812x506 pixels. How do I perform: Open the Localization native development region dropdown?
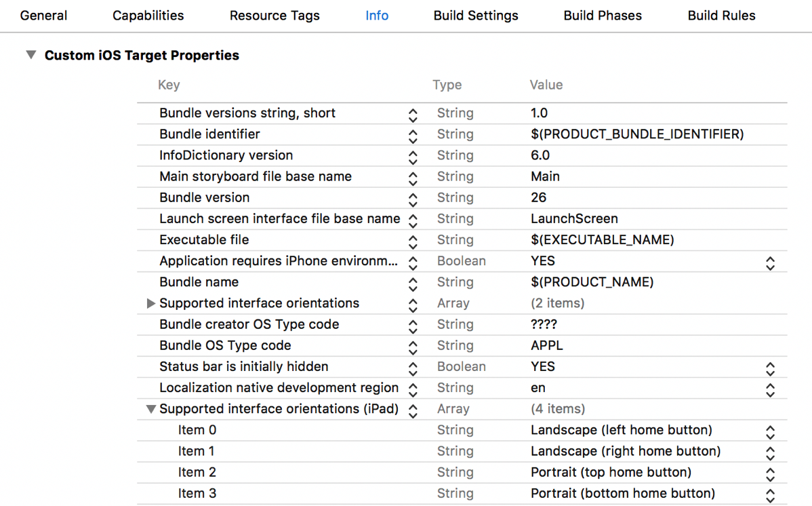coord(770,389)
